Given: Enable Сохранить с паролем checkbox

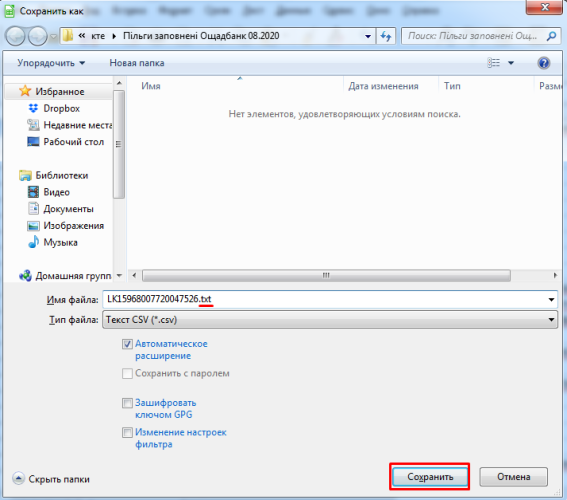Looking at the screenshot, I should (127, 373).
